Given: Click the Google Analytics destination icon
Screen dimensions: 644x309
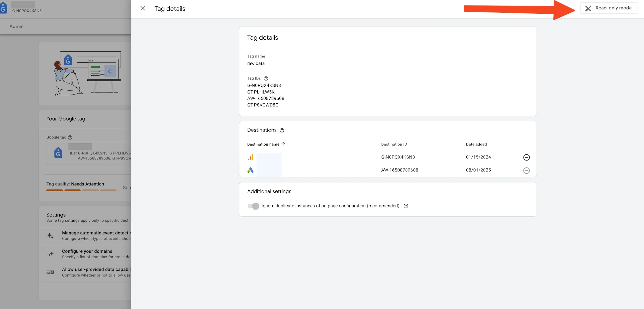Looking at the screenshot, I should pos(250,157).
